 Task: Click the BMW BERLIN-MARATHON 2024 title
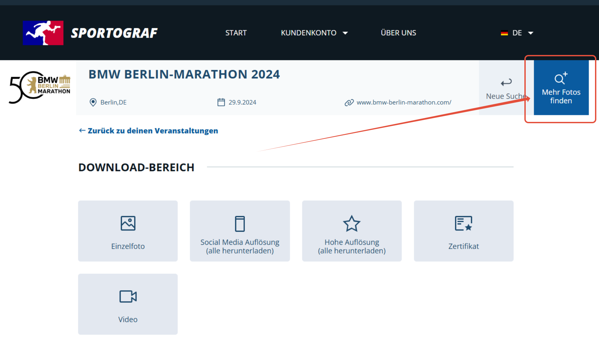pyautogui.click(x=184, y=74)
